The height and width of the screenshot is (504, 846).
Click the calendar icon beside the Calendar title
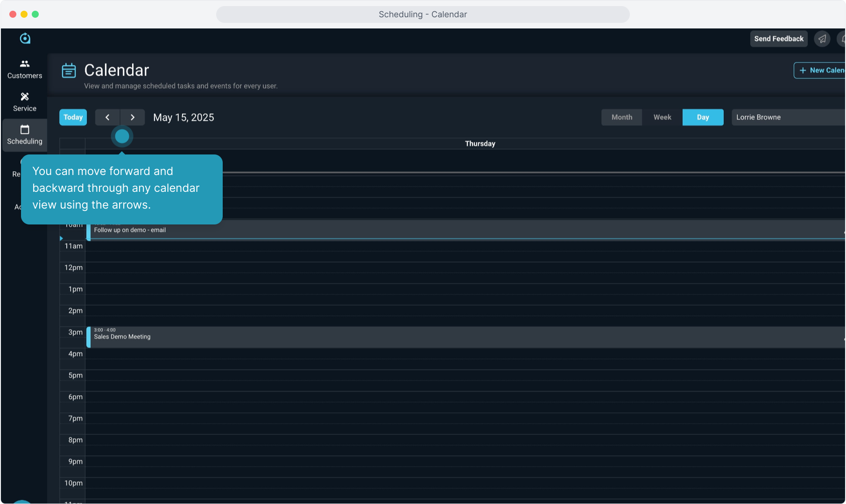pyautogui.click(x=69, y=70)
